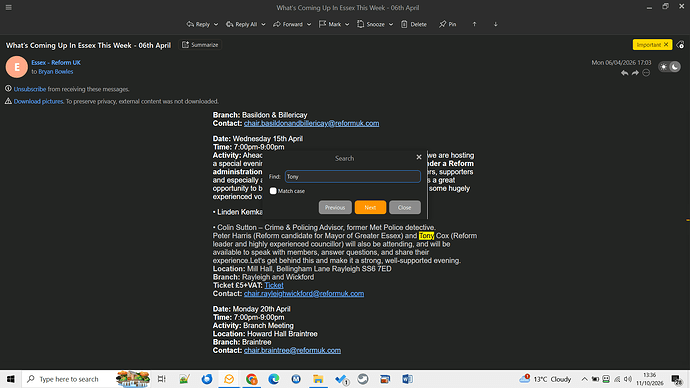Open sender Essex - Reform UK link
Image resolution: width=690 pixels, height=388 pixels.
[56, 62]
